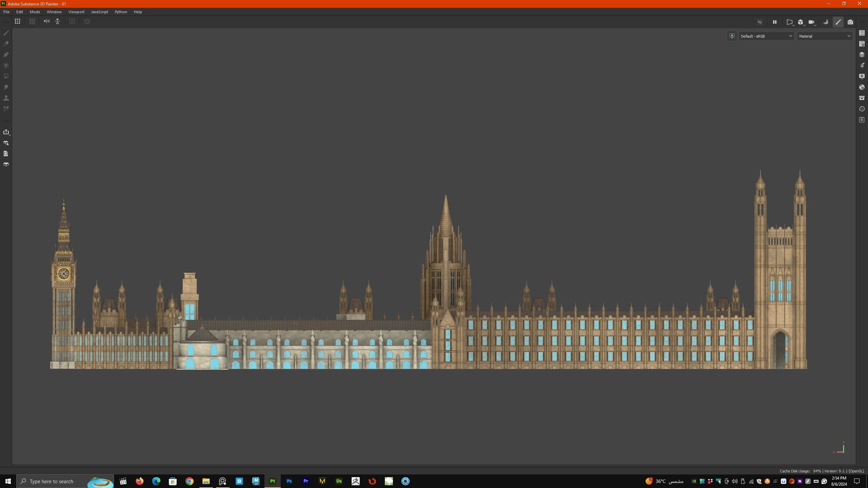
Task: Select the Clone stamp tool
Action: [x=6, y=98]
